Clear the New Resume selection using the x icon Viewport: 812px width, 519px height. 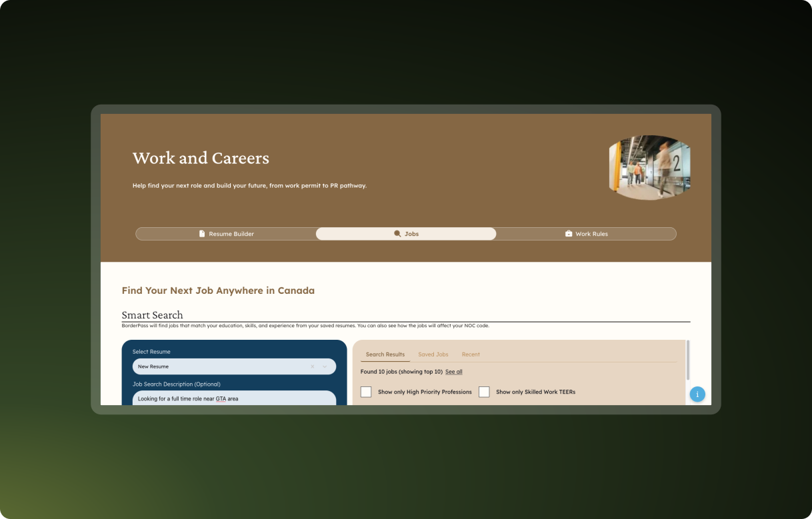click(x=312, y=366)
